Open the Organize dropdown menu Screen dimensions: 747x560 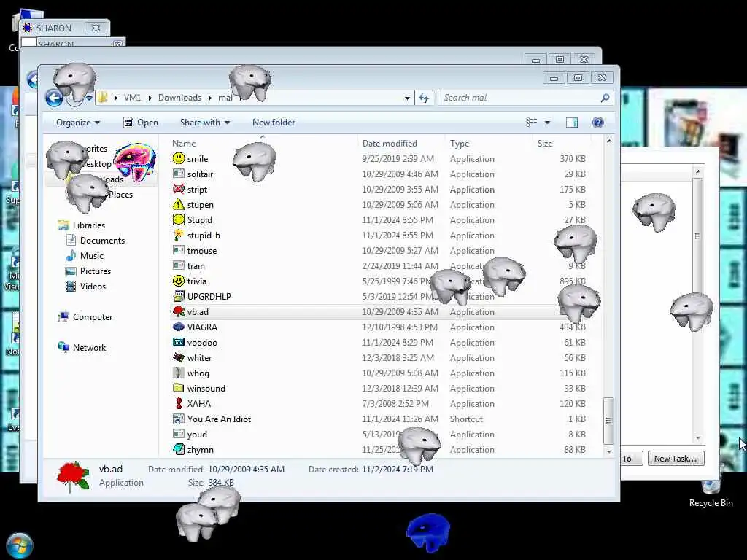pyautogui.click(x=77, y=122)
